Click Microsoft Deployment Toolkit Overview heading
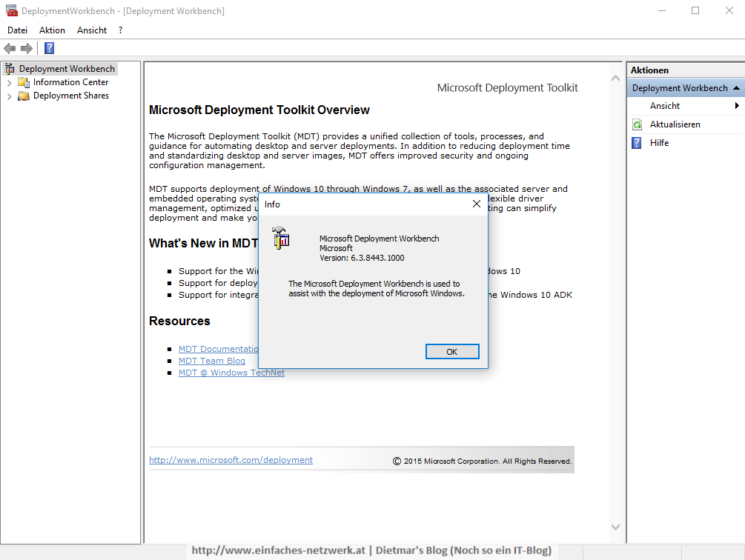Viewport: 745px width, 560px height. pos(259,110)
